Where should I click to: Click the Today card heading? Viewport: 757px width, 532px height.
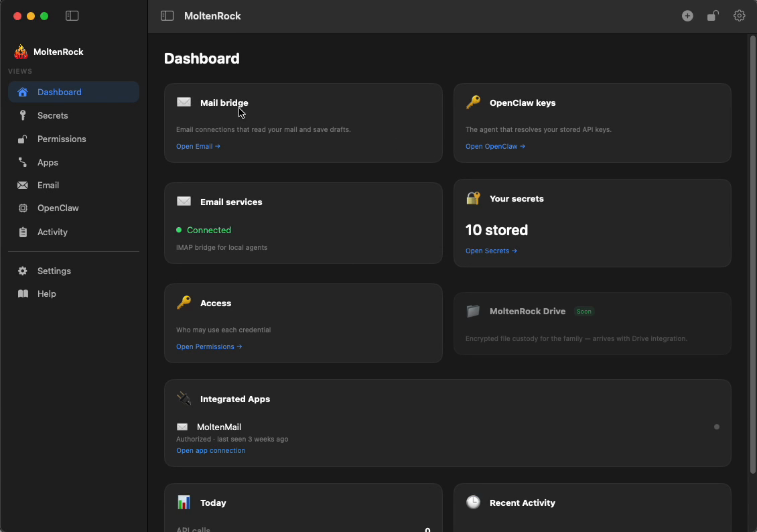tap(214, 503)
